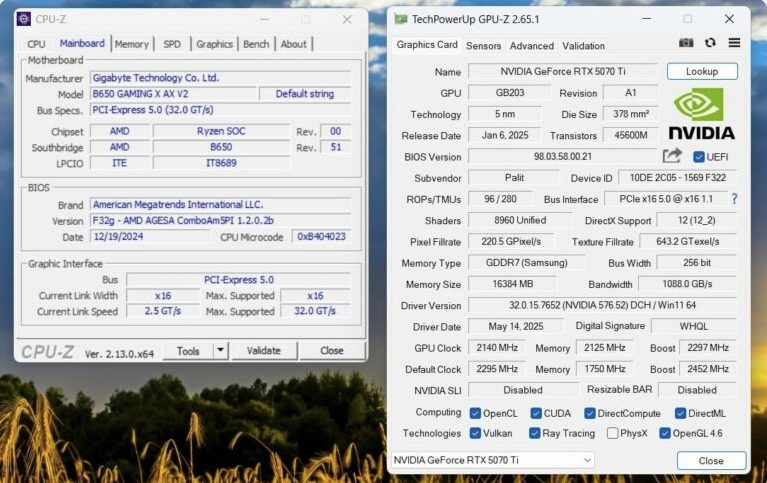
Task: Click the BIOS Version field 98.03.58.00.21
Action: [563, 157]
